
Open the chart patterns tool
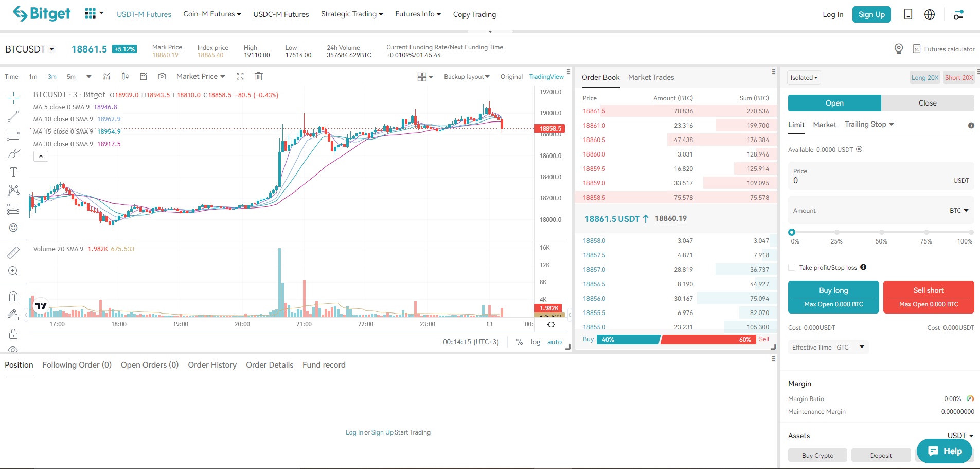tap(14, 190)
